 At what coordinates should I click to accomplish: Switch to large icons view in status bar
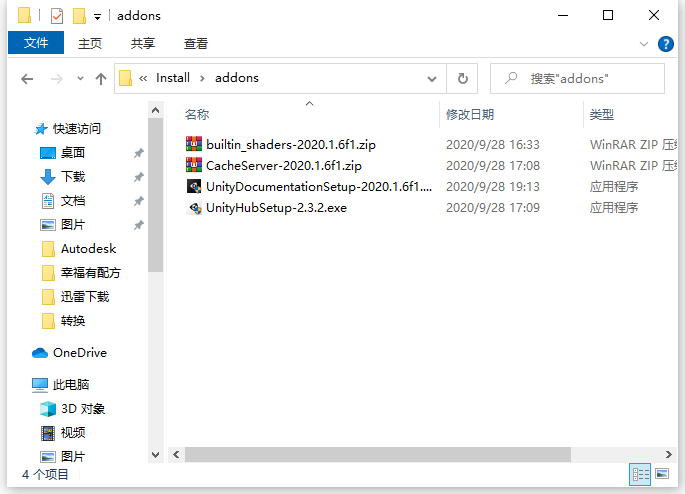tap(662, 474)
